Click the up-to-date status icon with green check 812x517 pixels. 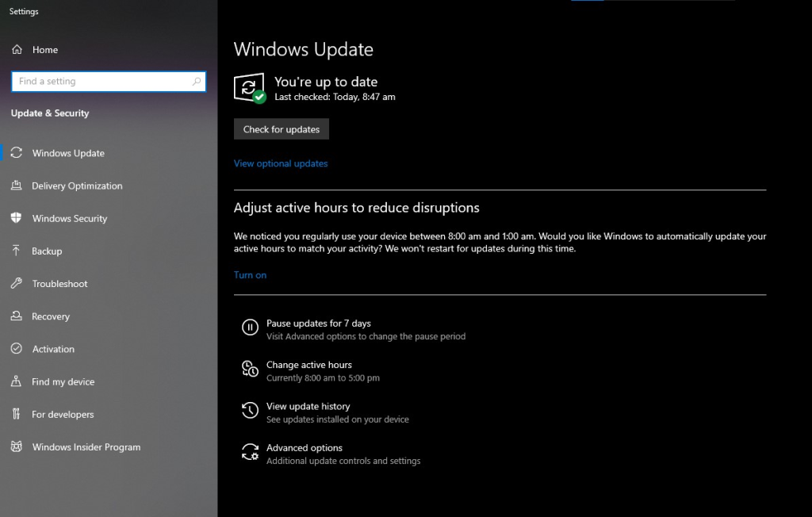pyautogui.click(x=250, y=88)
